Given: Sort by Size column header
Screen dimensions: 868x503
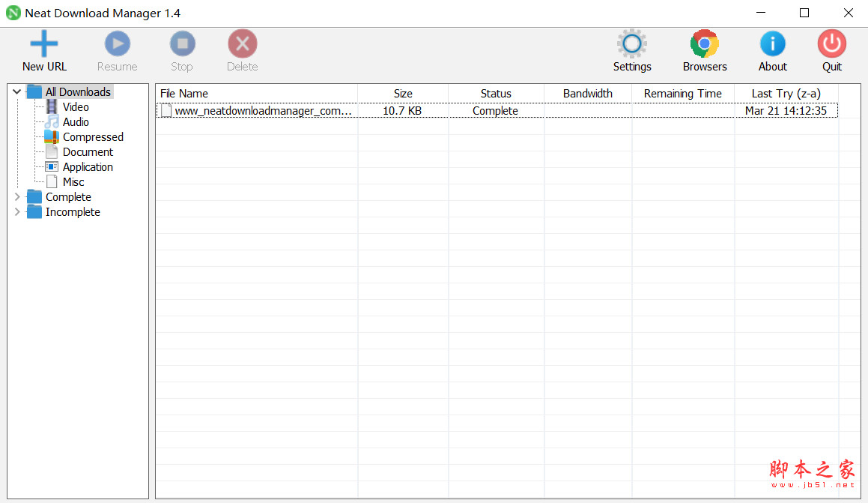Looking at the screenshot, I should coord(403,94).
